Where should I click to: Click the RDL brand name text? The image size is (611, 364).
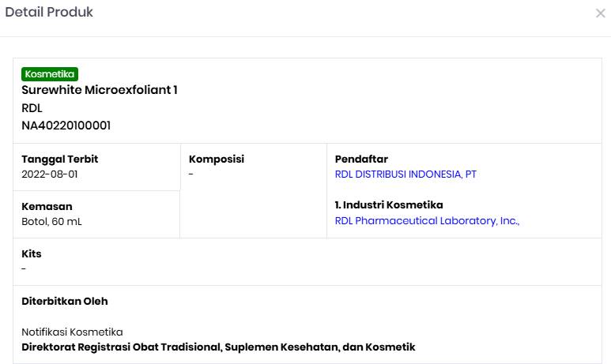32,108
